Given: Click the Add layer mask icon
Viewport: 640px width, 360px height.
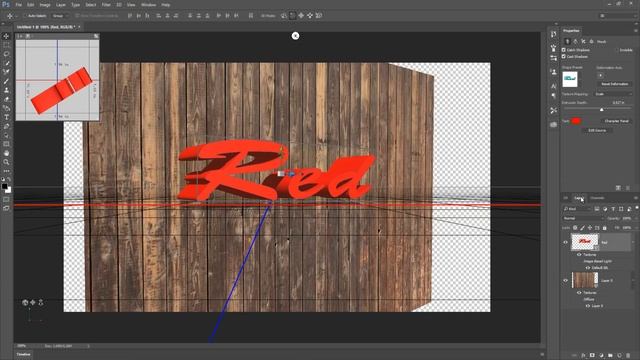Looking at the screenshot, I should pos(592,356).
